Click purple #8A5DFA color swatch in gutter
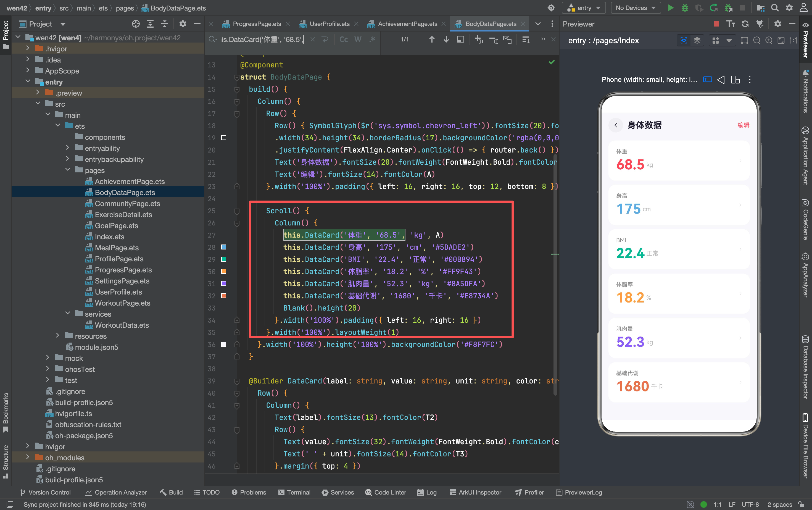The width and height of the screenshot is (812, 510). (x=223, y=283)
